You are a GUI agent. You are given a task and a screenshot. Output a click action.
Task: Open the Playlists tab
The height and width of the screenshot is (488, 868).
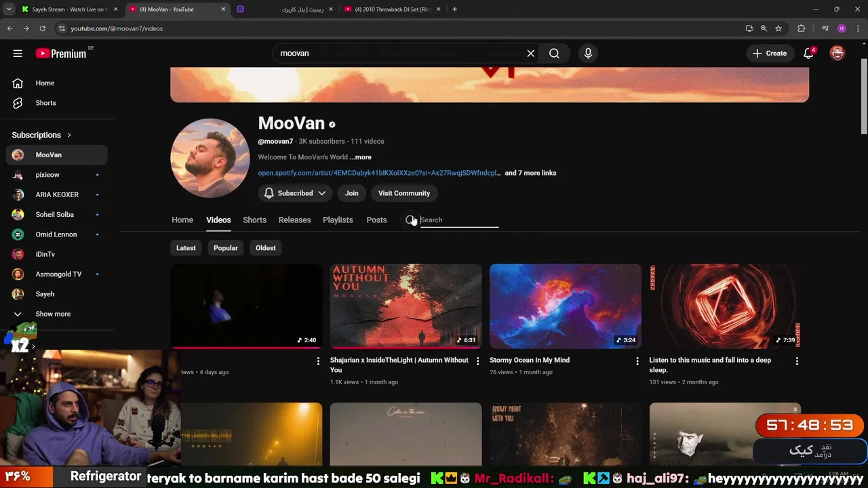338,220
